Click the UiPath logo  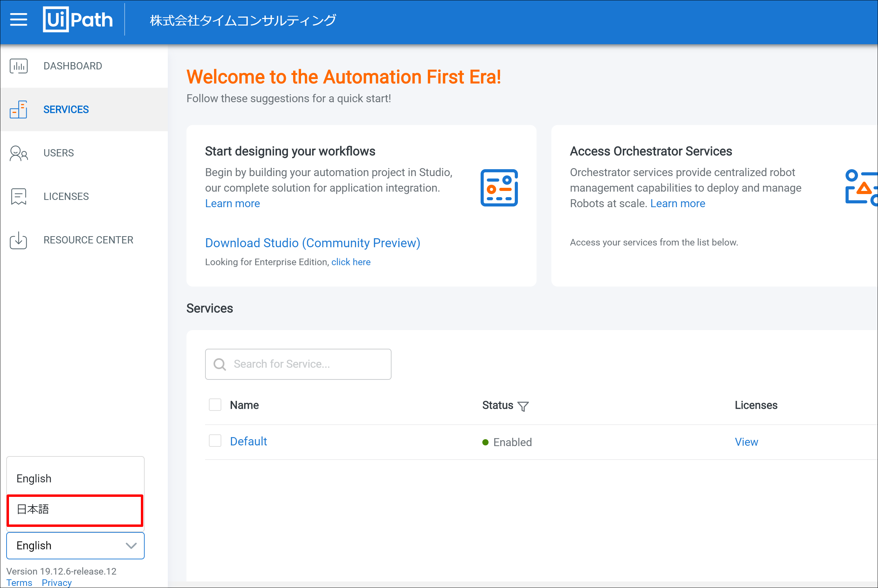tap(78, 19)
